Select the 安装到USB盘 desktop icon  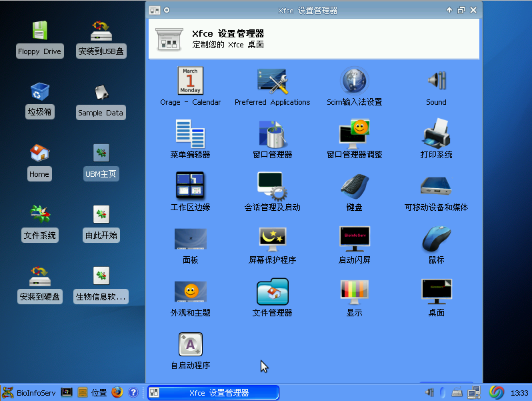(x=101, y=39)
